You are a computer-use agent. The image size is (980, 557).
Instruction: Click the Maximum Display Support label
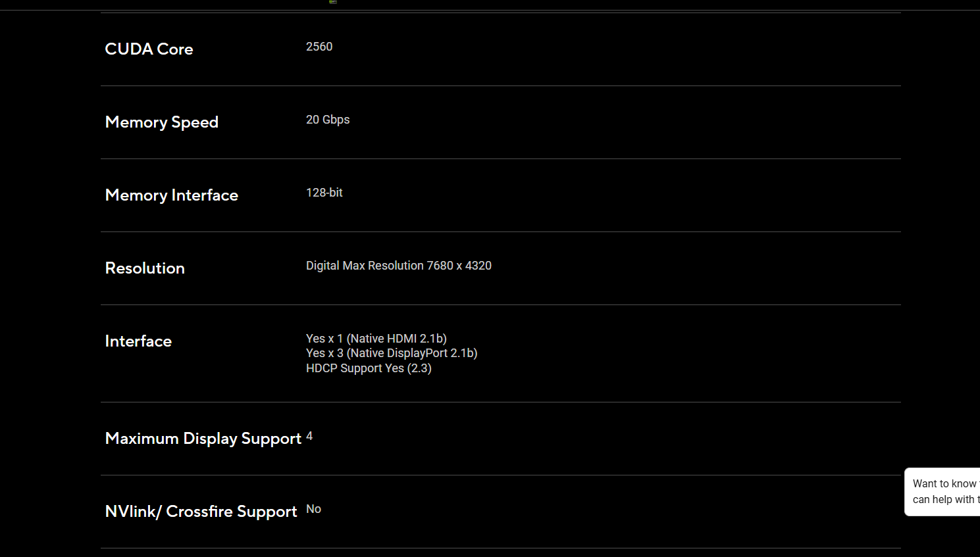203,439
